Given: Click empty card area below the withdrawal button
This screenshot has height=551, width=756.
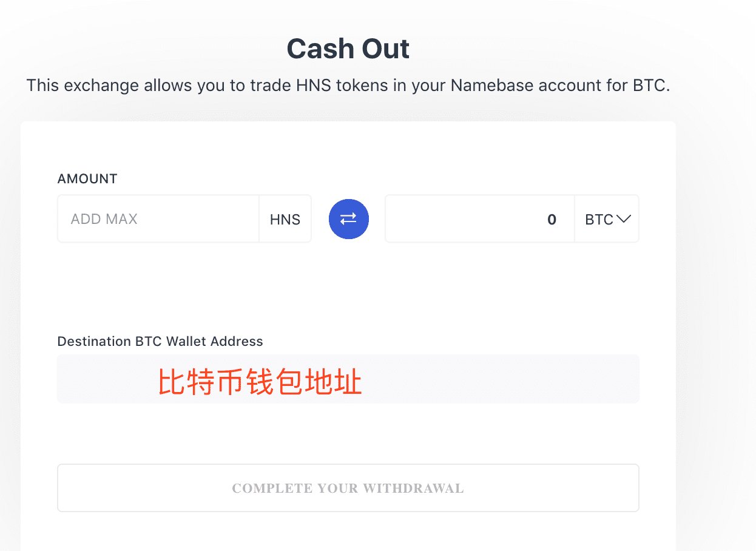Looking at the screenshot, I should [x=348, y=533].
